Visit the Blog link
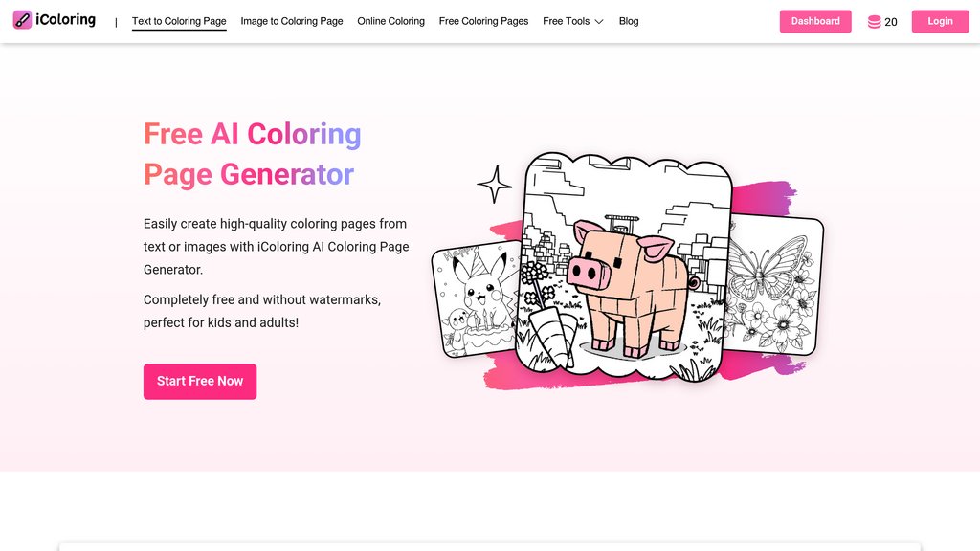 (629, 21)
